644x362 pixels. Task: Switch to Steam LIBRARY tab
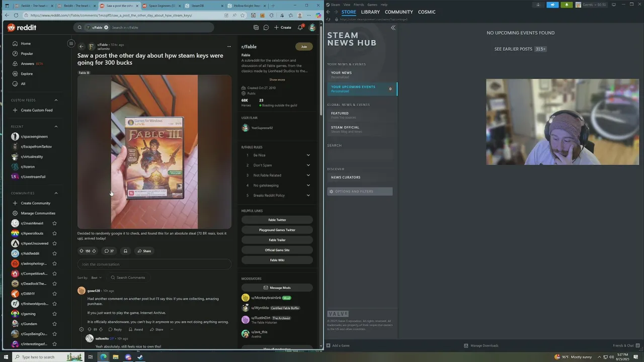click(x=370, y=12)
